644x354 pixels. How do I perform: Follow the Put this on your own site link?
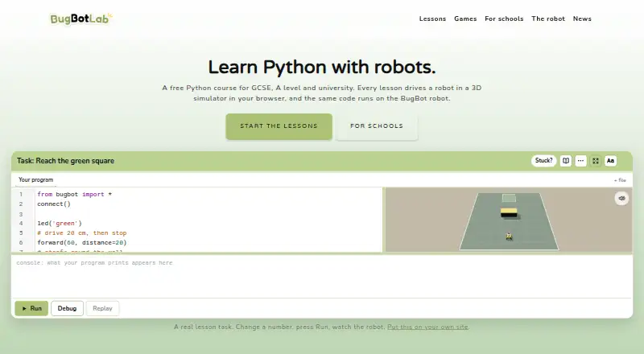pyautogui.click(x=427, y=327)
